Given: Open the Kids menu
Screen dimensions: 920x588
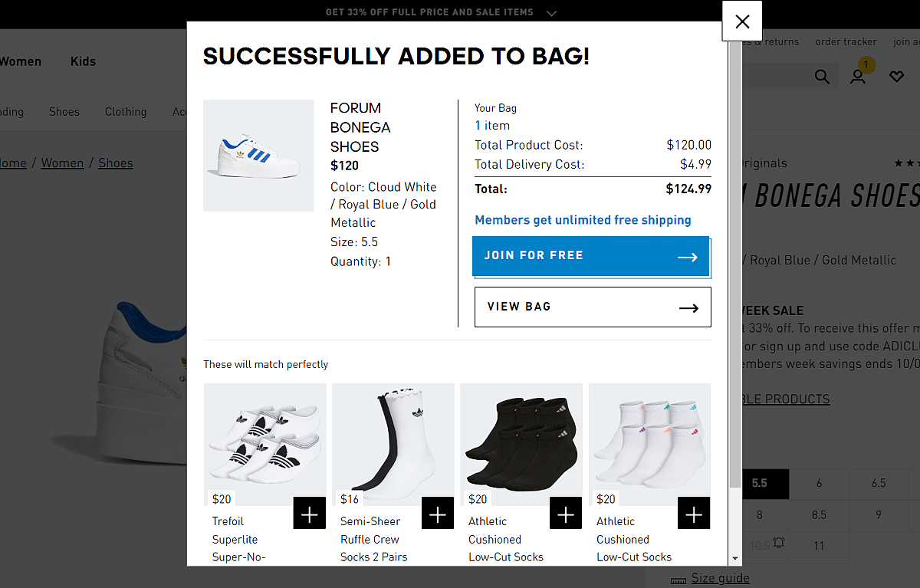Looking at the screenshot, I should pos(83,61).
